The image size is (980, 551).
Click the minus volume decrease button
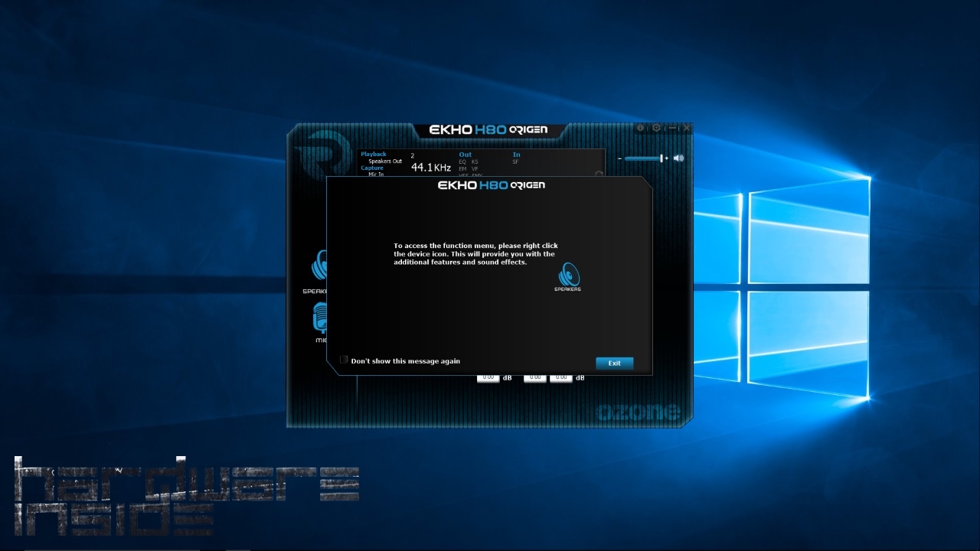click(619, 158)
